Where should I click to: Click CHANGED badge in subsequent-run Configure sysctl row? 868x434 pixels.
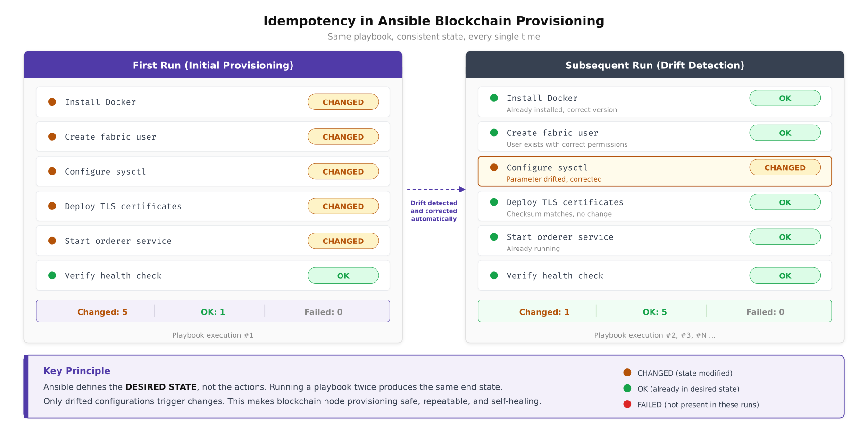click(785, 167)
